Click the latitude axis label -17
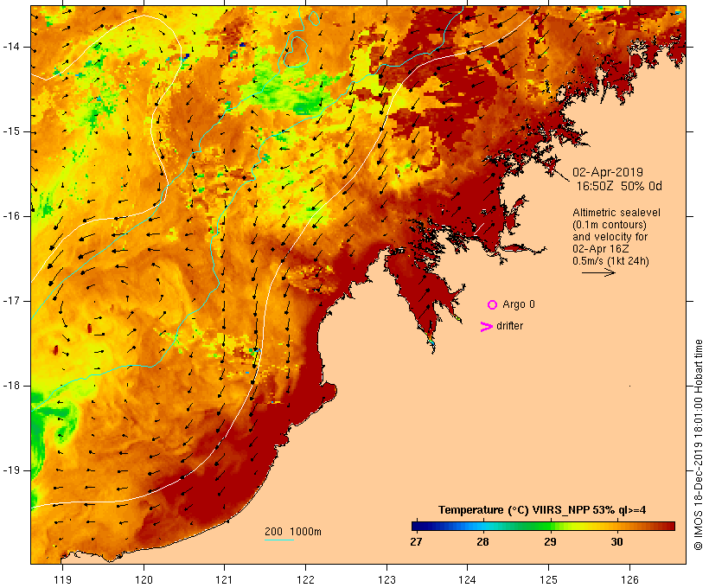709x588 pixels. (11, 301)
